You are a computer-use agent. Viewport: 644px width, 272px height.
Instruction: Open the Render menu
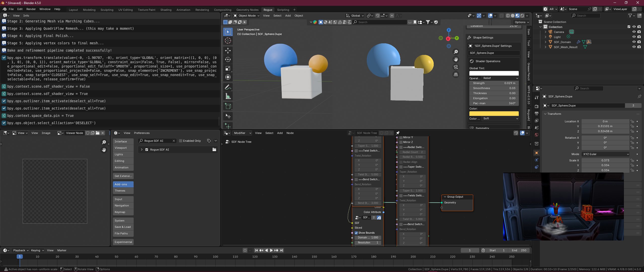(31, 9)
